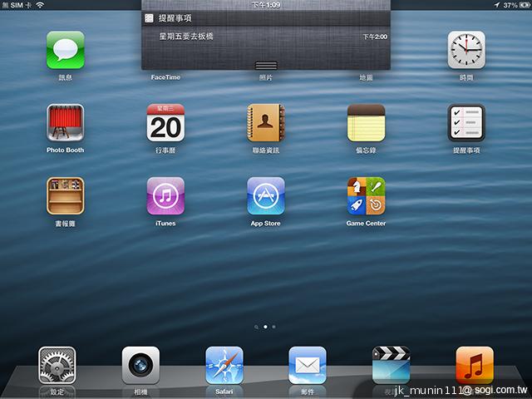Open Mail (郵件) in the dock
Screen dimensions: 532x399
308,366
